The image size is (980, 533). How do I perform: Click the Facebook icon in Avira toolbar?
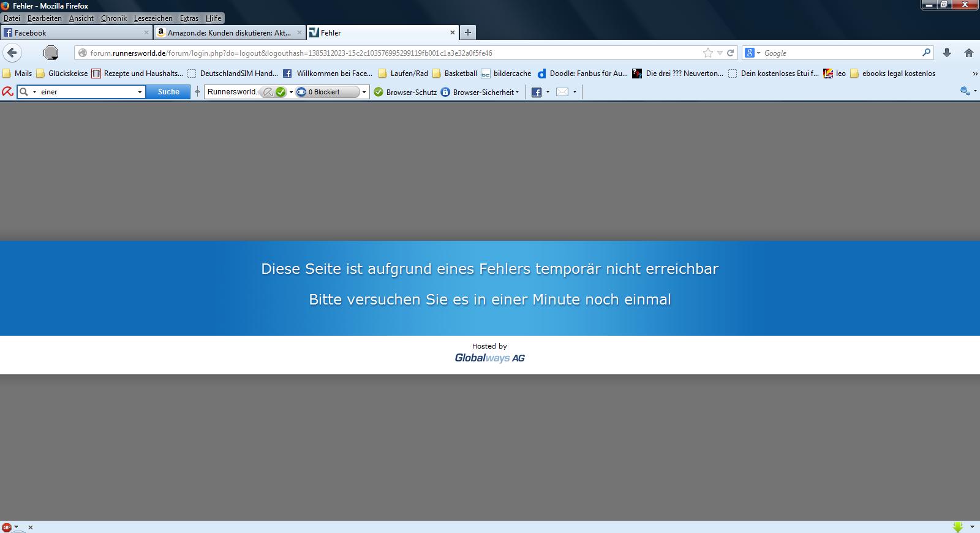pos(537,93)
